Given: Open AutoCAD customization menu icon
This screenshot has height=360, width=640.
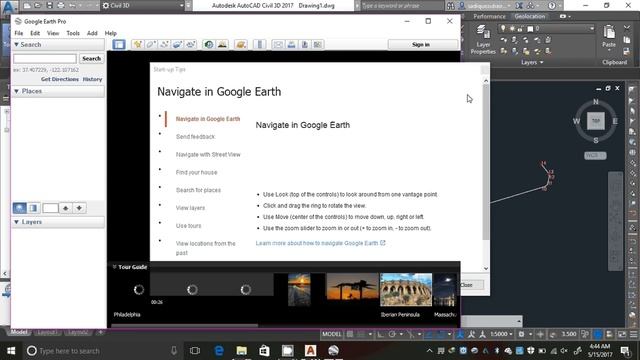Looking at the screenshot, I should coord(633,334).
